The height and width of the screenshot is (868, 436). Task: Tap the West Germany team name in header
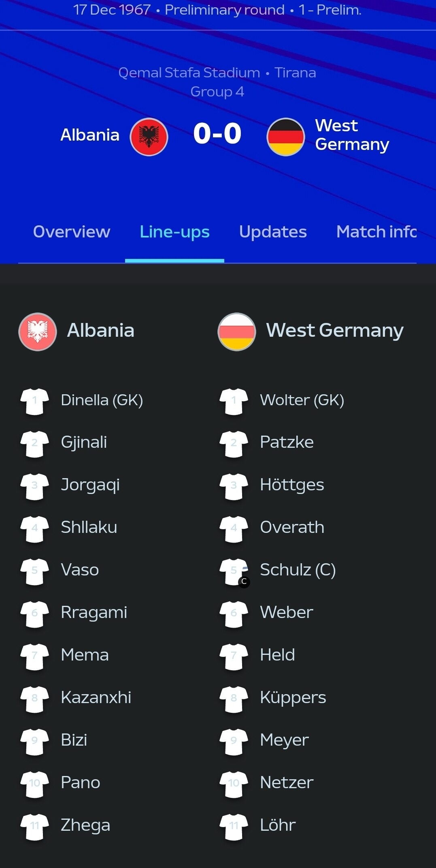[352, 135]
